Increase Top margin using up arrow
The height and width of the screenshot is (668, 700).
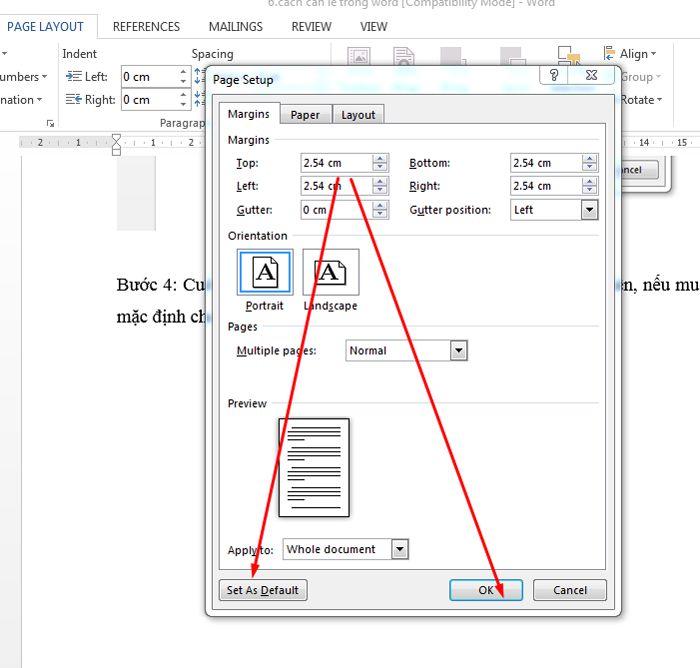[x=380, y=158]
